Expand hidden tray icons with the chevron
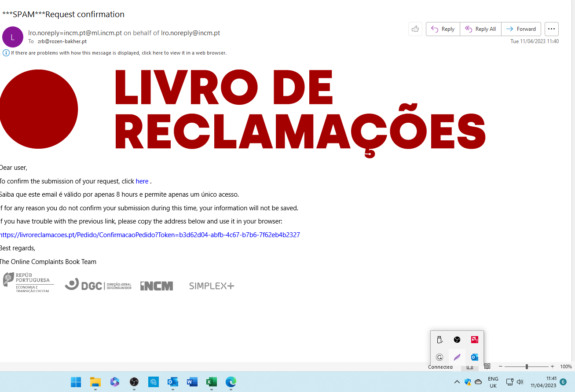This screenshot has height=392, width=575. [457, 382]
